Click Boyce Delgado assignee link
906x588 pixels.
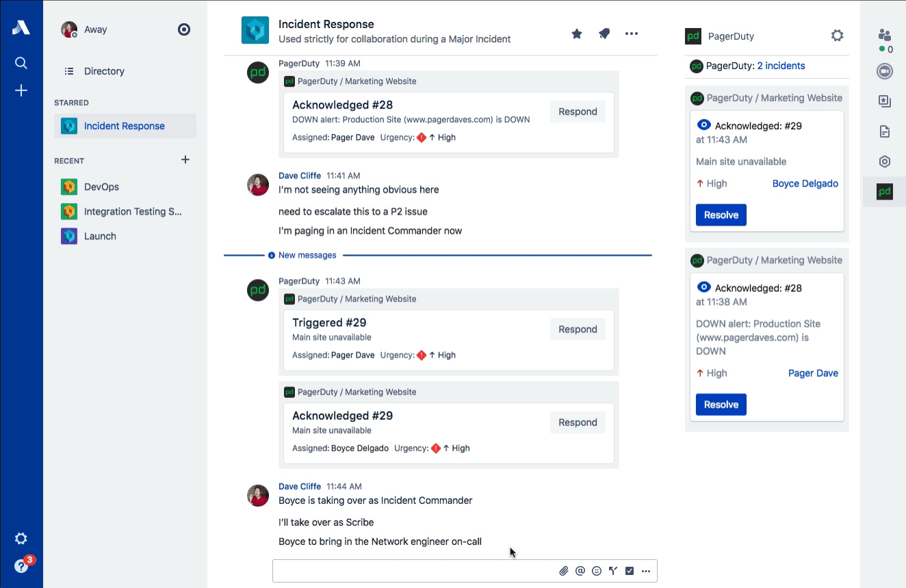point(805,183)
